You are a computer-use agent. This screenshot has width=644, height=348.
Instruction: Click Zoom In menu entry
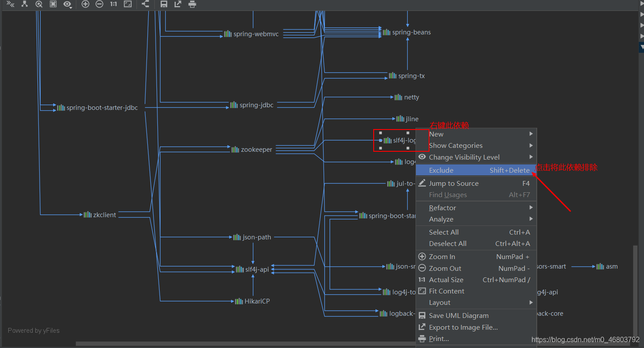[x=476, y=256]
